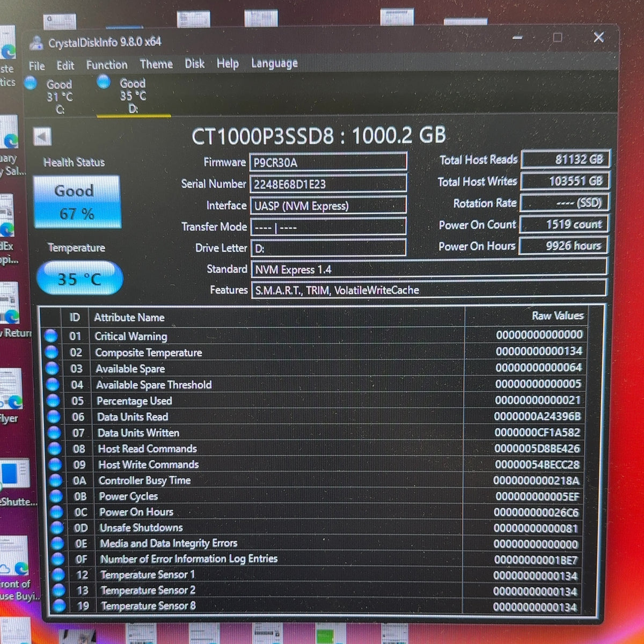Open the Language menu
Screen dimensions: 644x644
tap(274, 63)
